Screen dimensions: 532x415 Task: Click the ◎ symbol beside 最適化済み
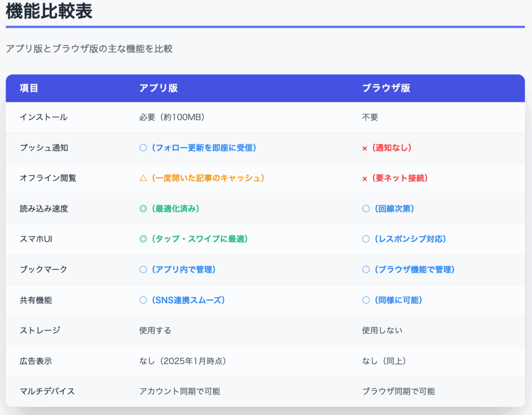pyautogui.click(x=143, y=209)
